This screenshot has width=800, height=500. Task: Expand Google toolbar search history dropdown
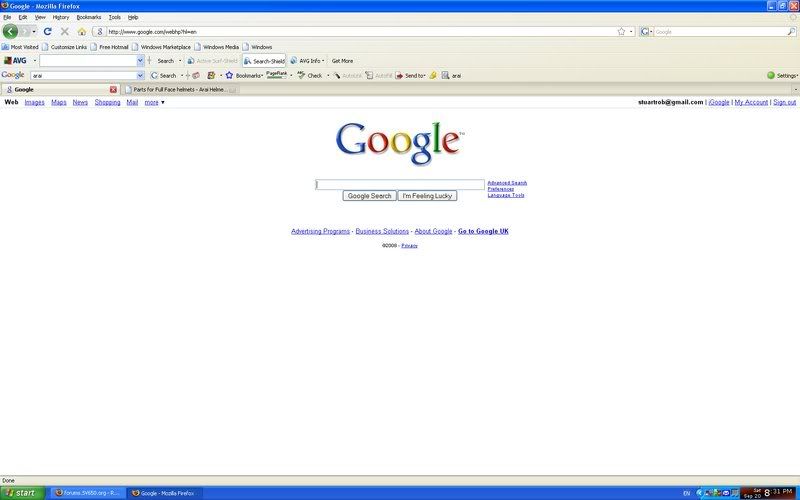tap(141, 76)
